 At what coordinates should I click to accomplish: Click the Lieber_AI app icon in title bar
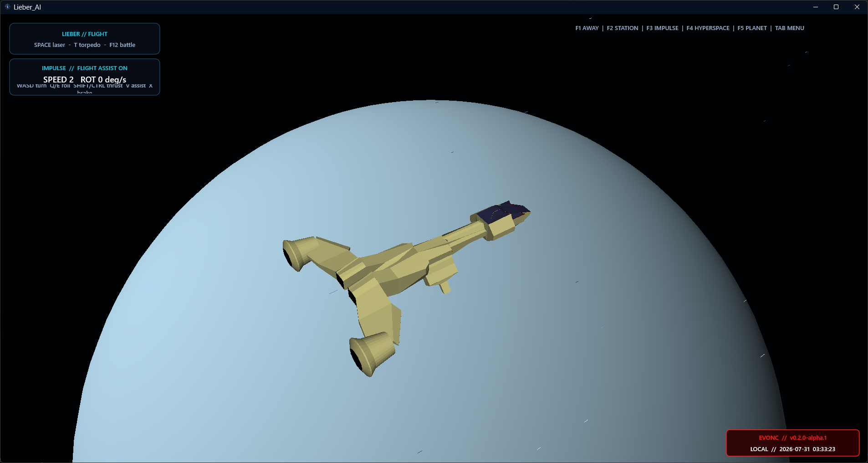click(x=7, y=7)
